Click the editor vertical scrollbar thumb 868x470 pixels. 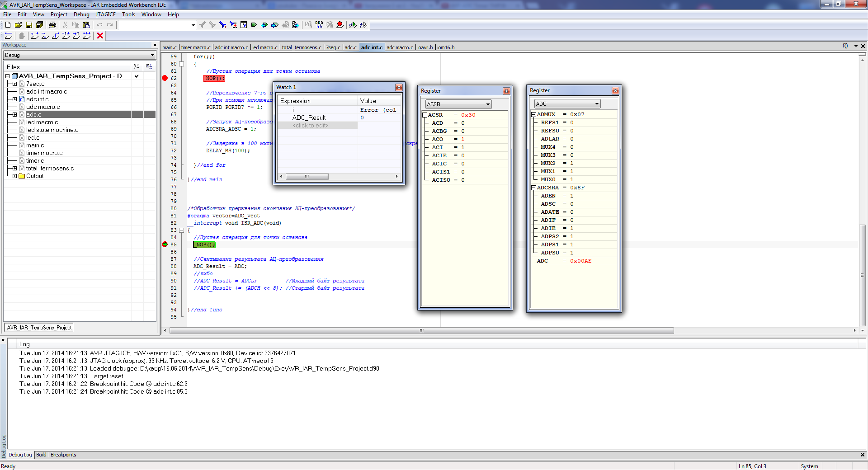pyautogui.click(x=863, y=275)
